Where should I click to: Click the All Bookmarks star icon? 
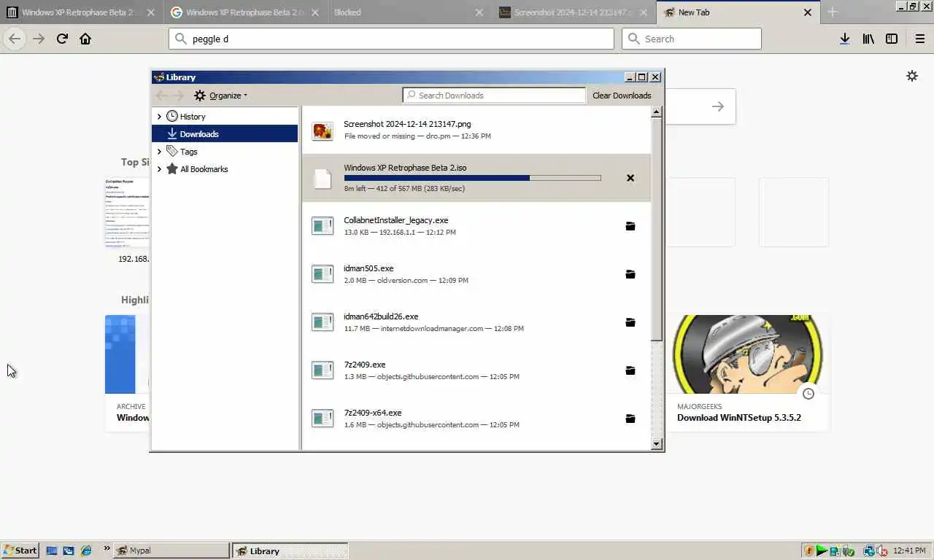click(172, 168)
